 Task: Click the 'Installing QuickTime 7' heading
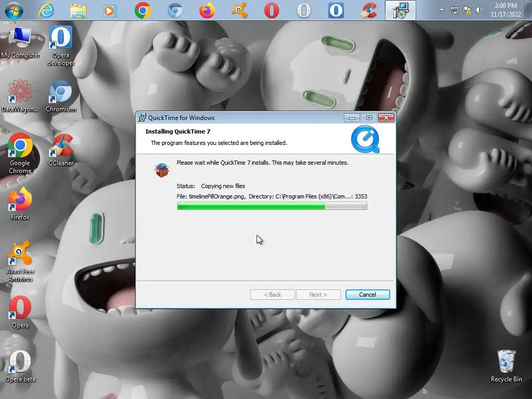click(x=178, y=131)
